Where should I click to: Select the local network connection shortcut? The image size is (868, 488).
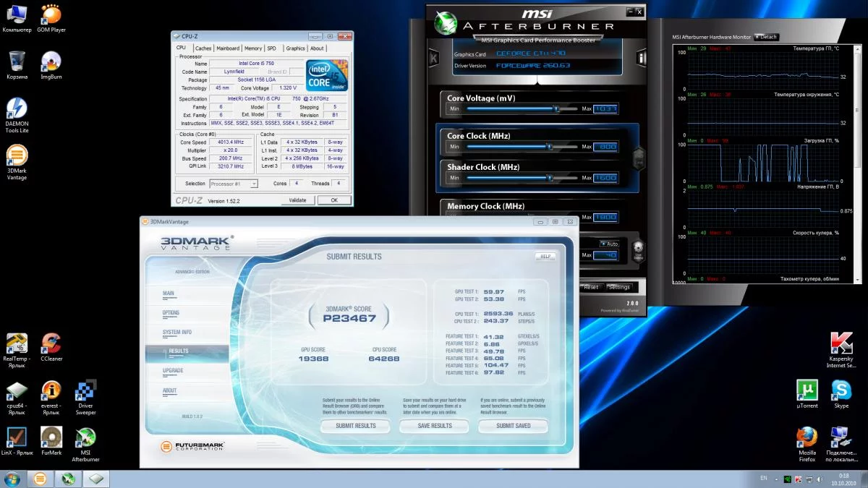click(x=841, y=445)
